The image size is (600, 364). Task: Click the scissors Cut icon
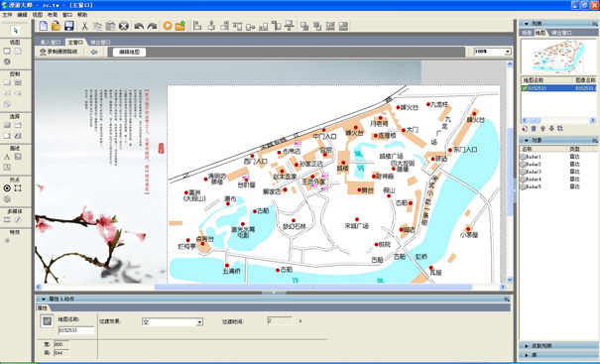click(x=84, y=26)
